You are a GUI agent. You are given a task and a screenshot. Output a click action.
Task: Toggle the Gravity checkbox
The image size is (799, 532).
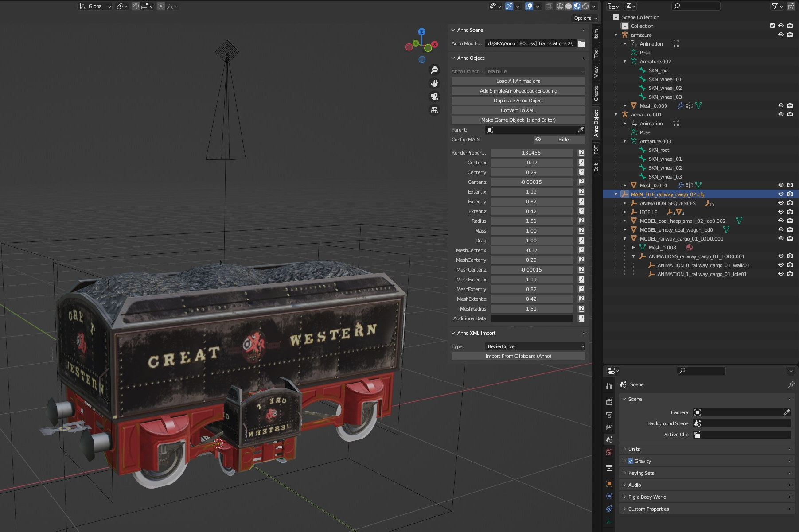pyautogui.click(x=631, y=461)
